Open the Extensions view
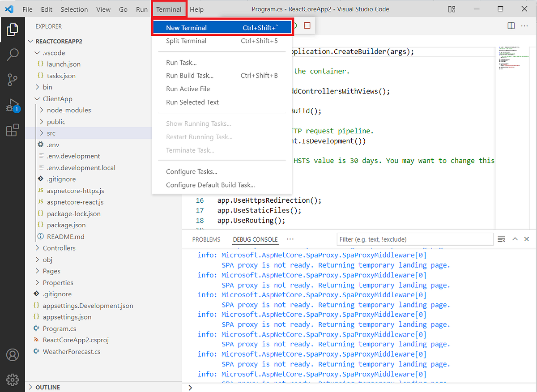The height and width of the screenshot is (392, 537). pos(13,130)
